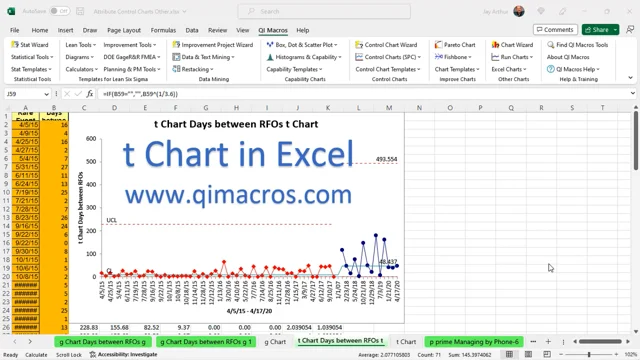
Task: Expand the Name Box dropdown arrow
Action: pyautogui.click(x=46, y=94)
